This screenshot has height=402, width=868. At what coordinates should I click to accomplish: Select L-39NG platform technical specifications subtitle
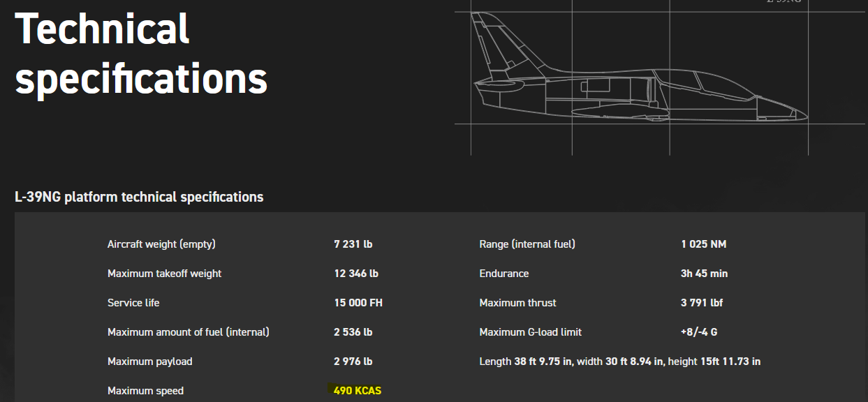pos(139,197)
